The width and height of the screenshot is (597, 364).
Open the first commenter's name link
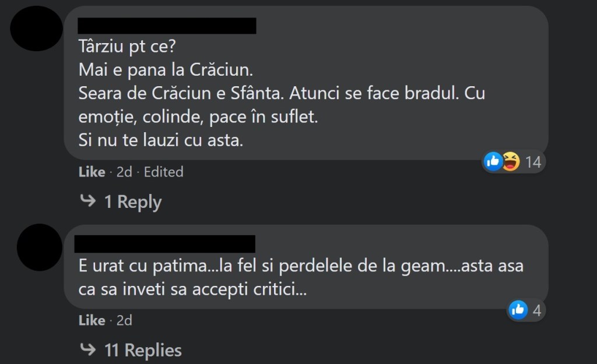pyautogui.click(x=167, y=26)
